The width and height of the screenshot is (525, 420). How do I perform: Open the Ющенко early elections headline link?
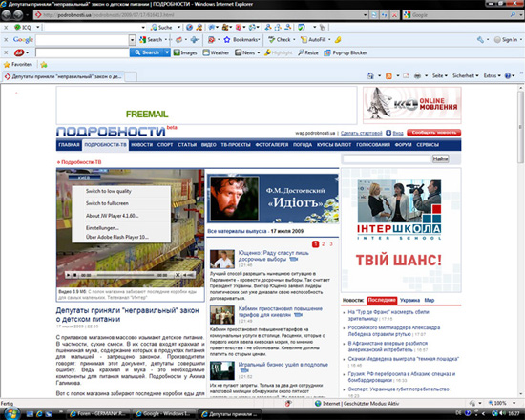(273, 256)
